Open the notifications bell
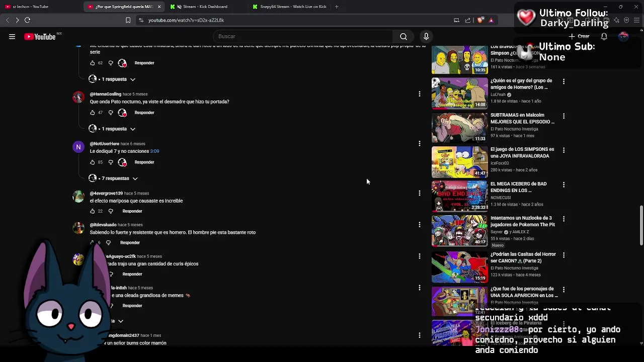The height and width of the screenshot is (362, 644). point(604,36)
